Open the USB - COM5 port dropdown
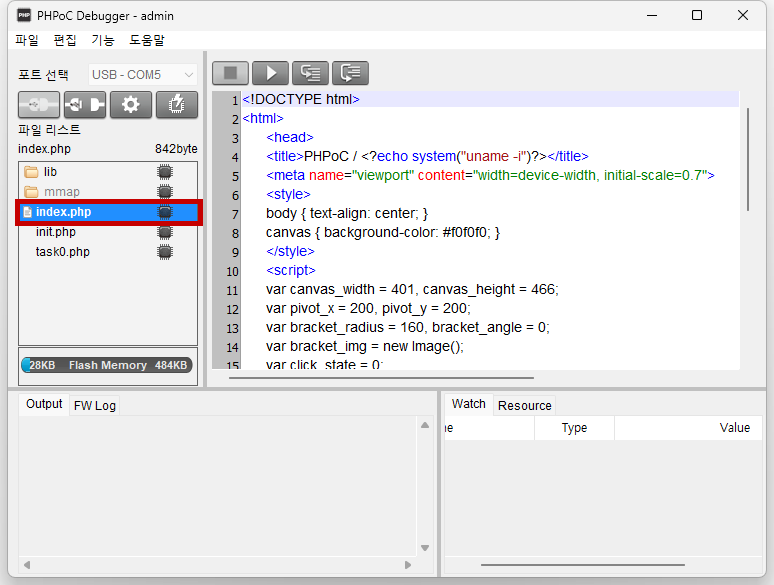The image size is (774, 585). (143, 75)
